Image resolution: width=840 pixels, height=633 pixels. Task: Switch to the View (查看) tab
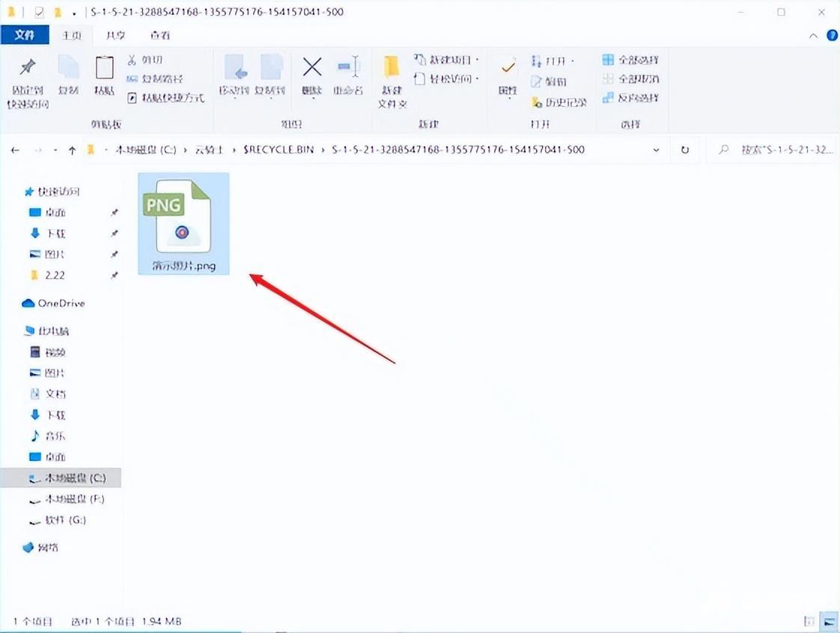[159, 35]
